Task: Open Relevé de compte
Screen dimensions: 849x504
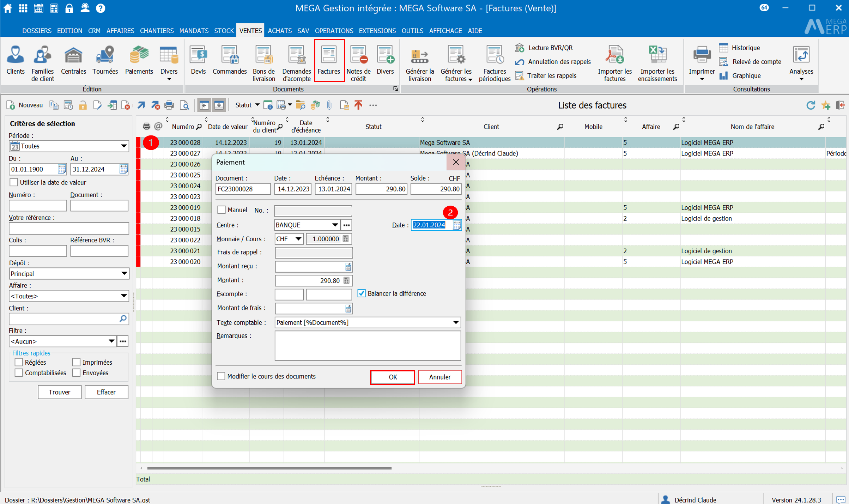Action: [750, 62]
